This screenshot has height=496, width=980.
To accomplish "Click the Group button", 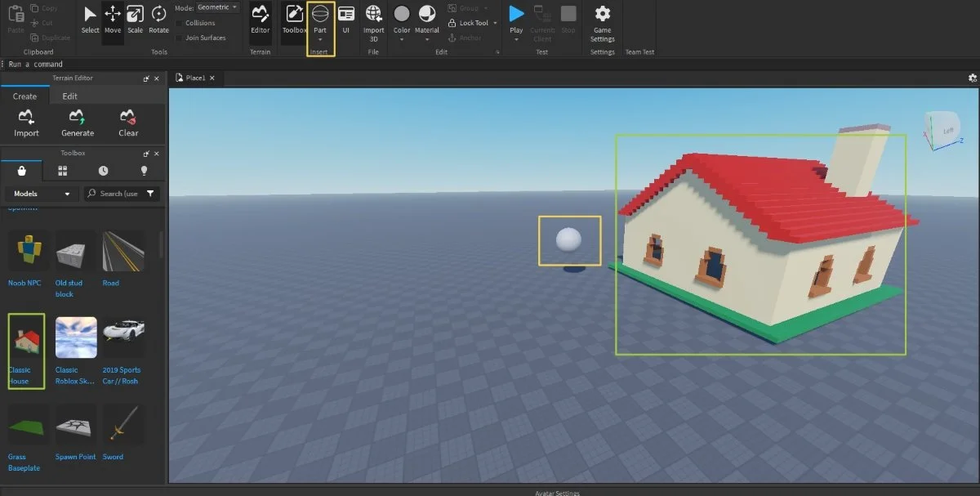I will pos(464,8).
